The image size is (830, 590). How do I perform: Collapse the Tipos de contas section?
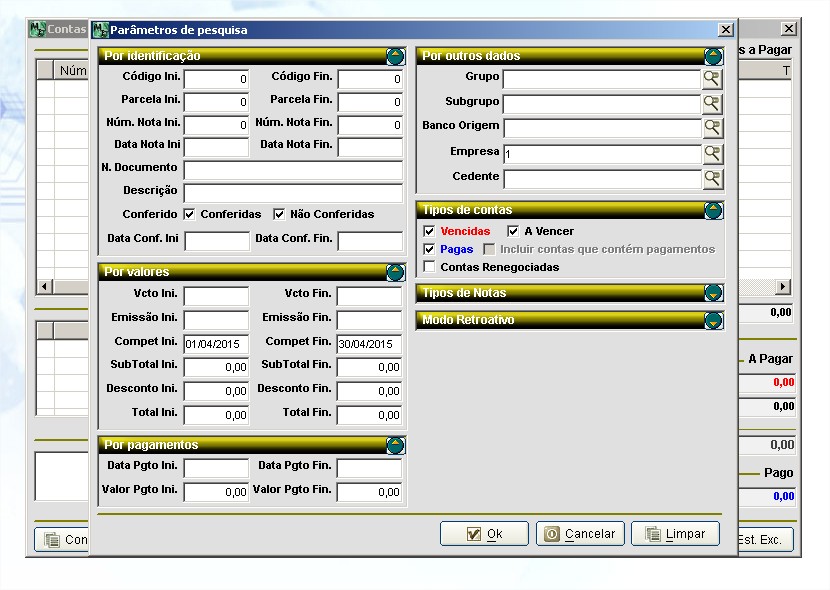click(713, 210)
